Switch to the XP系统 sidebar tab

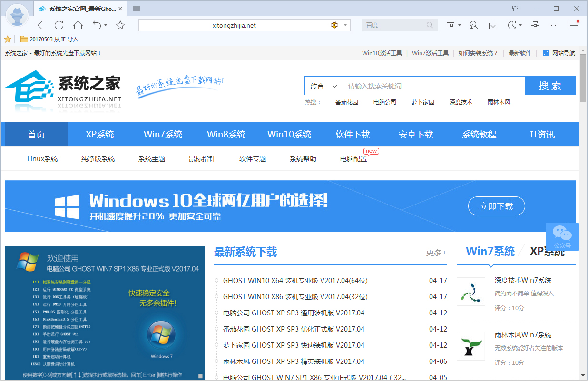(x=547, y=251)
